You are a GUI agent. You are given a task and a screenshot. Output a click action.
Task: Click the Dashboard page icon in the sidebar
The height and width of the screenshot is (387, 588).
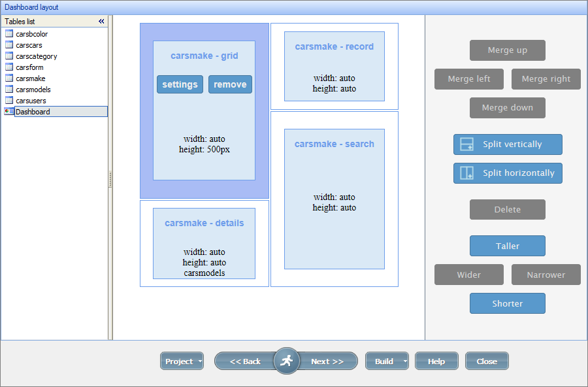click(8, 111)
